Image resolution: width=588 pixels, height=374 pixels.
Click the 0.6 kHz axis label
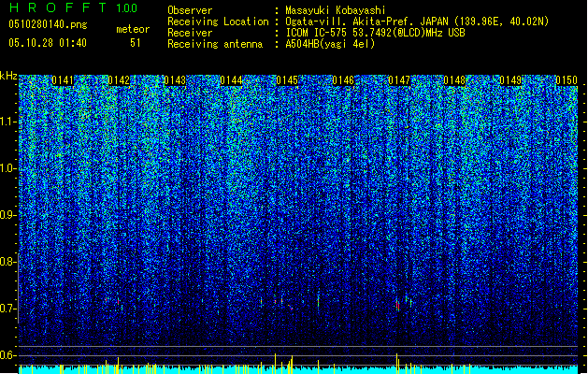click(7, 355)
